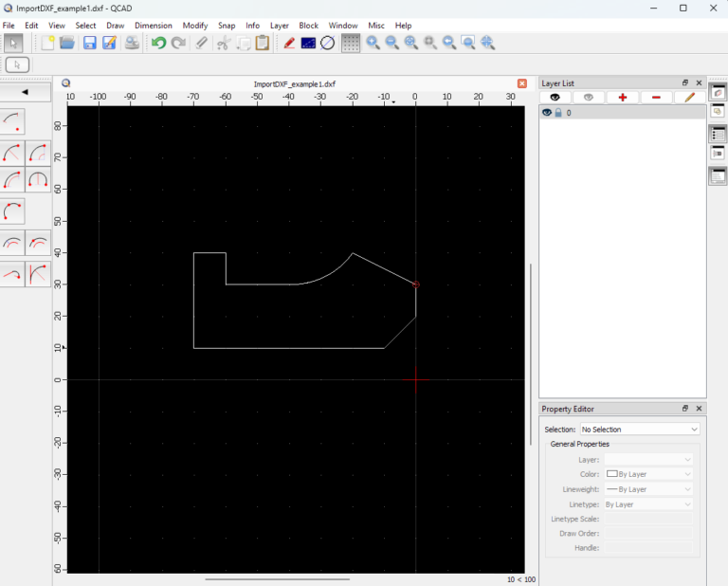The image size is (728, 586).
Task: Select concentric arc through point tool
Action: pos(38,243)
